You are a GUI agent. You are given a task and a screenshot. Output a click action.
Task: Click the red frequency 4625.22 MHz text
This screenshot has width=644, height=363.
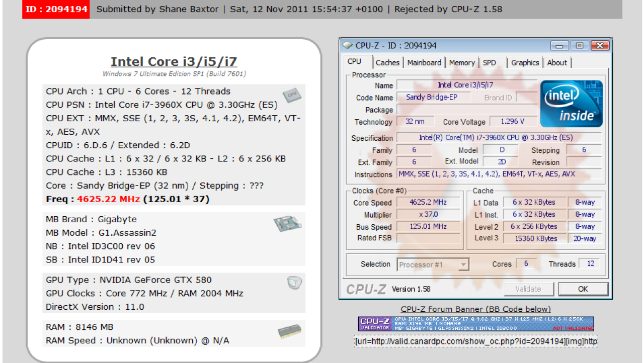pos(108,199)
